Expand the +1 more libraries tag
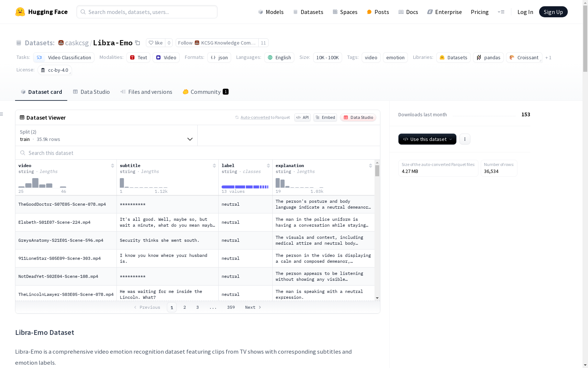Viewport: 588px width, 368px height. tap(548, 57)
